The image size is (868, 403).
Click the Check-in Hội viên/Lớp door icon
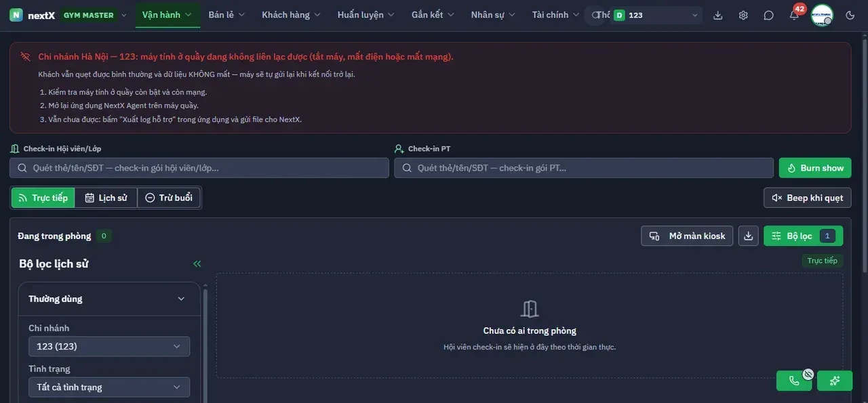(15, 148)
